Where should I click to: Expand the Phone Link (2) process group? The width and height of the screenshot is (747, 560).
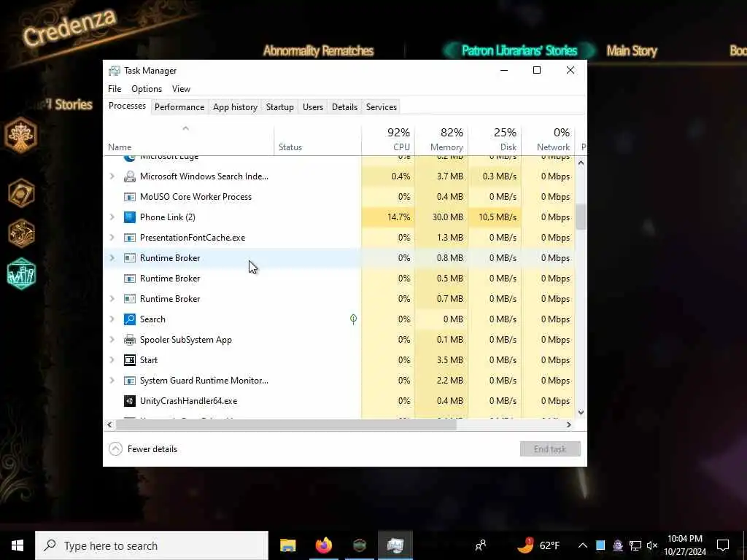click(112, 217)
